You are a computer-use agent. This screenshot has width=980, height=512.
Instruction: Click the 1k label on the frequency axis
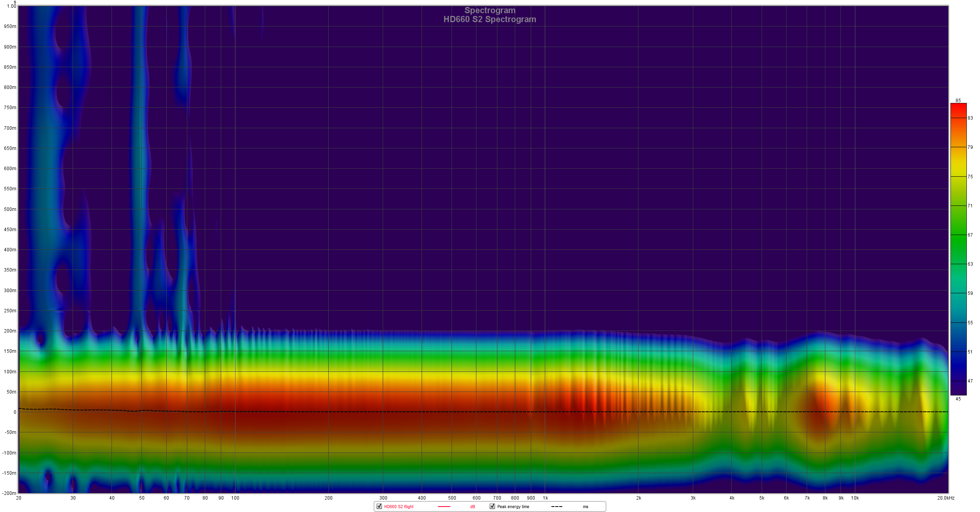[545, 498]
